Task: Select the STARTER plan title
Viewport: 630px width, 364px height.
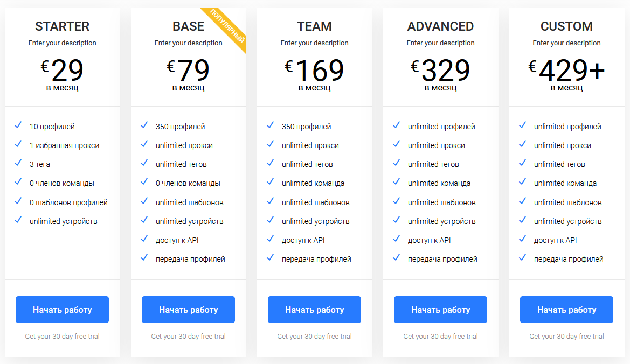Action: pos(63,26)
